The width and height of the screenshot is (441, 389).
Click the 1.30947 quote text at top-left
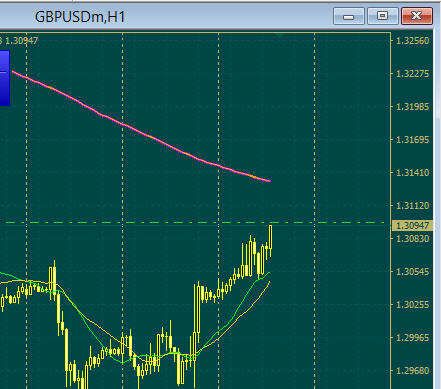pyautogui.click(x=22, y=41)
